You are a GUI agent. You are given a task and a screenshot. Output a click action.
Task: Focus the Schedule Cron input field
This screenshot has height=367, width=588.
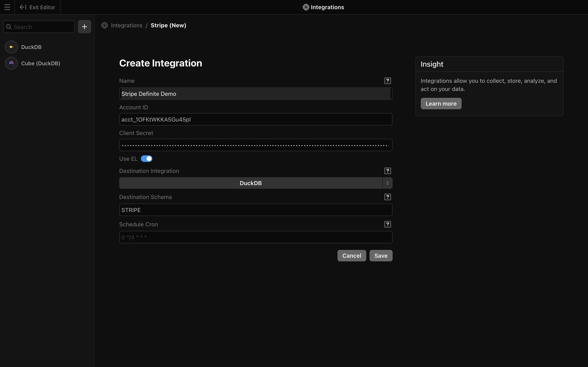coord(256,237)
